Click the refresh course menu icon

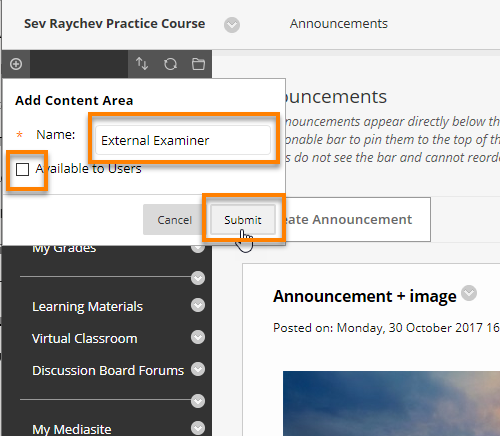pos(170,64)
